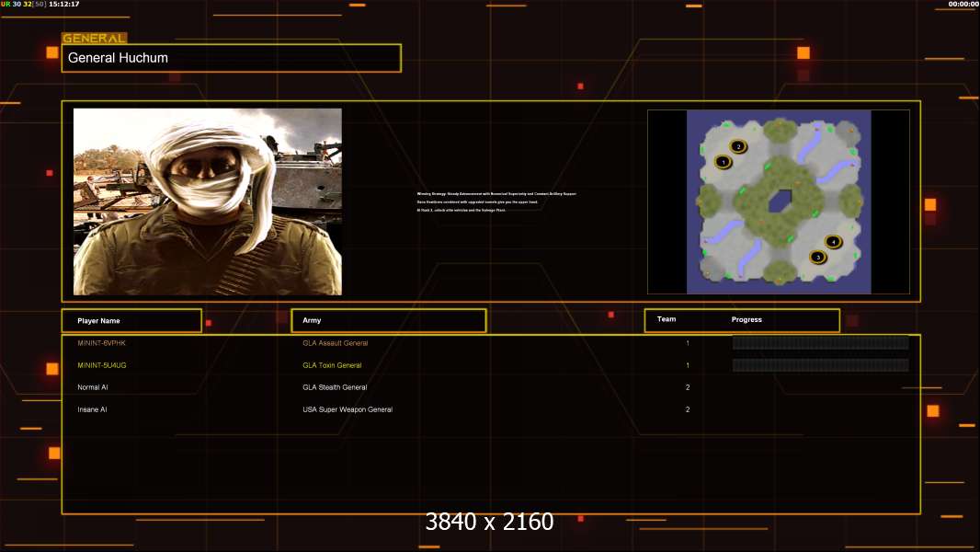Click start position 4 on the minimap

[x=833, y=241]
